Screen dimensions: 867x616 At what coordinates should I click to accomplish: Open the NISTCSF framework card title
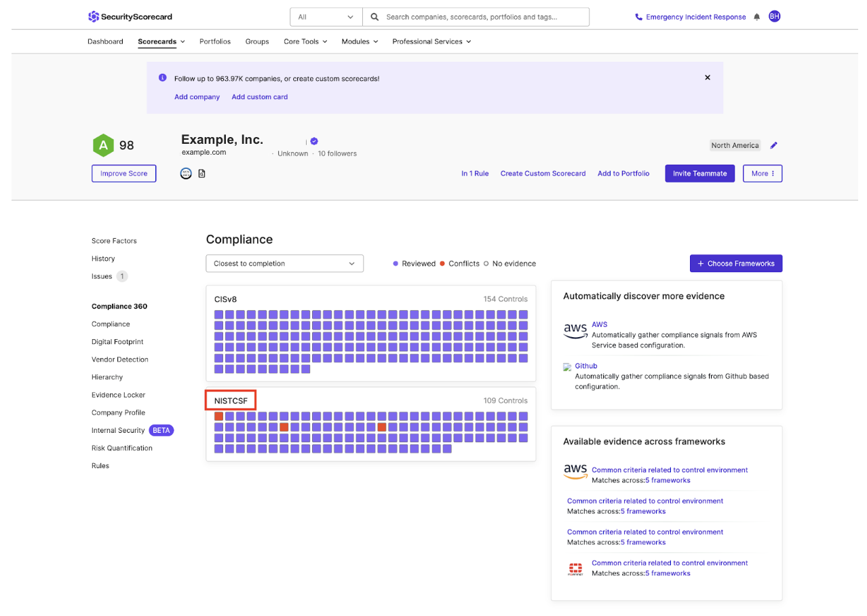[231, 400]
